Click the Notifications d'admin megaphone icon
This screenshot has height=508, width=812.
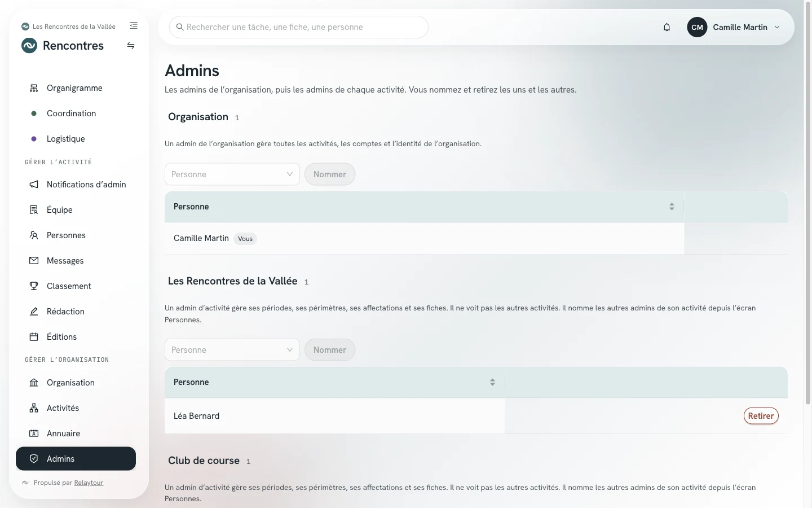pos(34,185)
